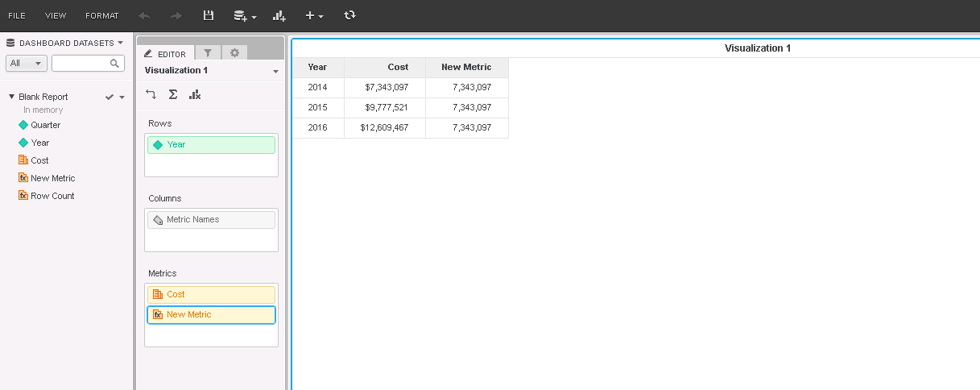Click the dataset search input field

pos(81,63)
